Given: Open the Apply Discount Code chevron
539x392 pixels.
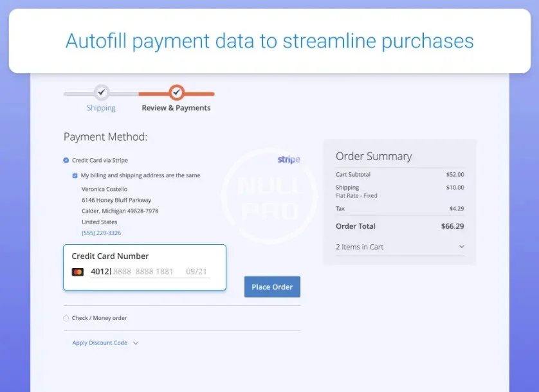Looking at the screenshot, I should click(x=136, y=343).
